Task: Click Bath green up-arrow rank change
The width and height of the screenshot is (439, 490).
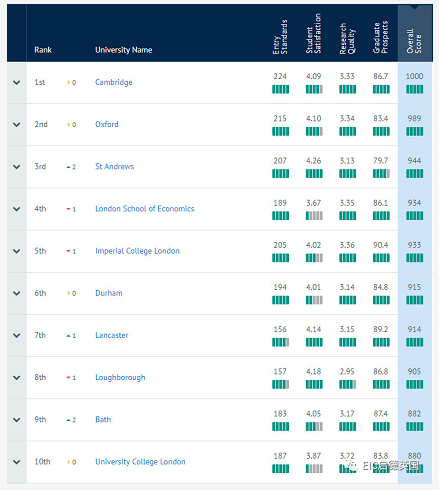Action: point(71,420)
